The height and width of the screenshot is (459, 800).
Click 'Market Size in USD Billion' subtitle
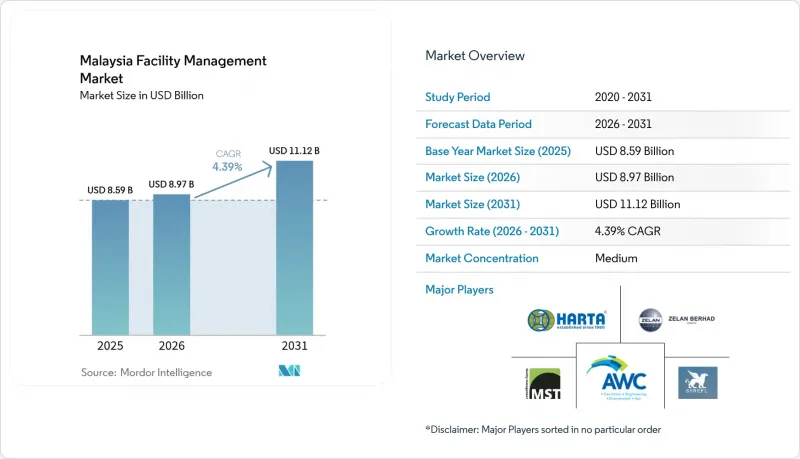pos(141,95)
